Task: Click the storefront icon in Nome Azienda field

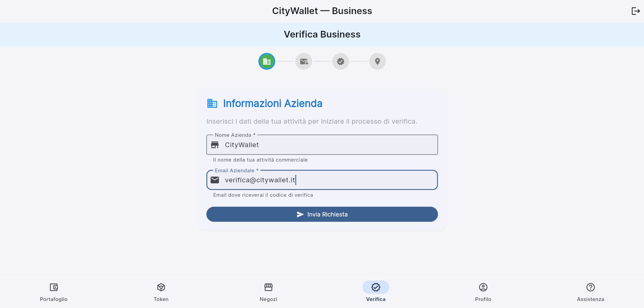Action: click(x=215, y=144)
